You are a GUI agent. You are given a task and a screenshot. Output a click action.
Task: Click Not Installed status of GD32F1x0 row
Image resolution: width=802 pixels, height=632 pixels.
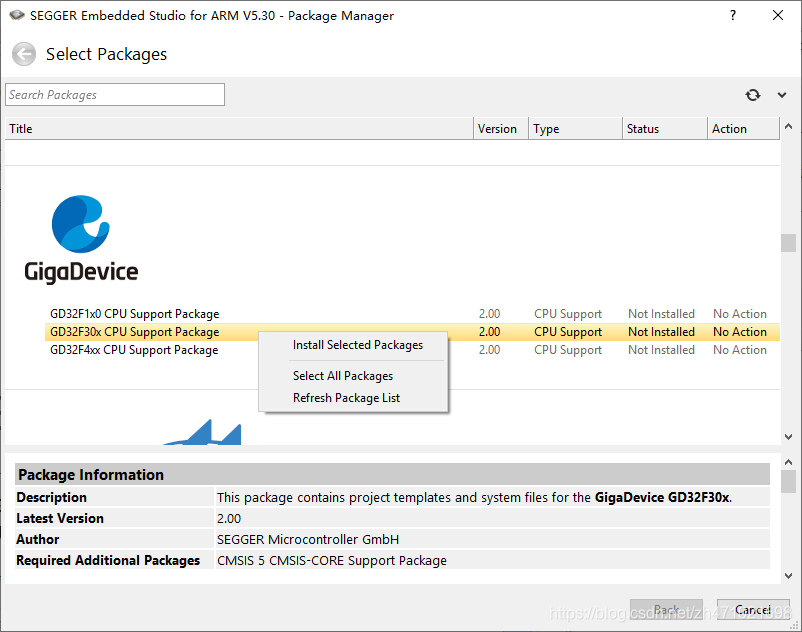[661, 313]
